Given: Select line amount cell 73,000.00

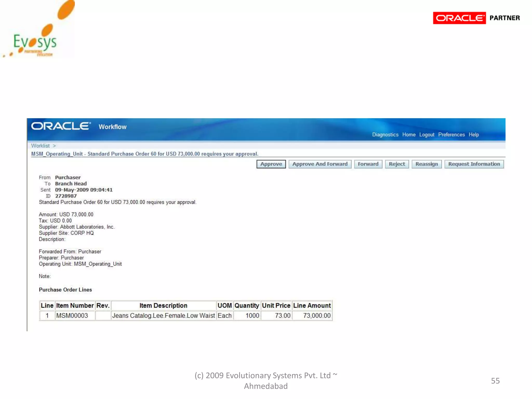Looking at the screenshot, I should (x=312, y=316).
